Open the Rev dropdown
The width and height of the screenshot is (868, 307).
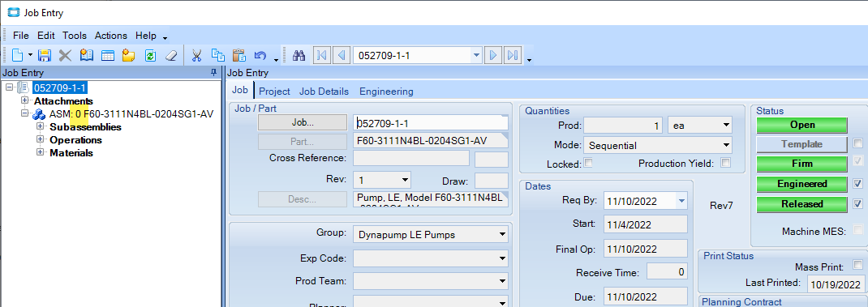pos(405,180)
